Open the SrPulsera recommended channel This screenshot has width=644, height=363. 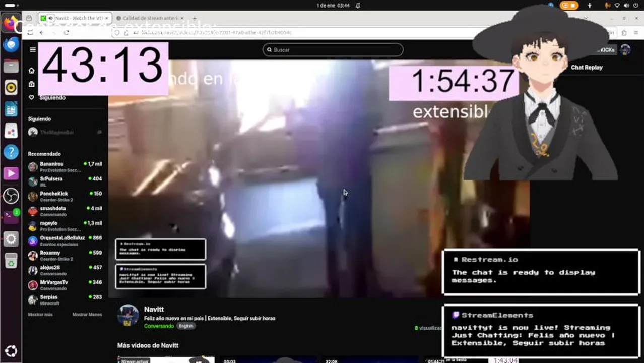[65, 181]
